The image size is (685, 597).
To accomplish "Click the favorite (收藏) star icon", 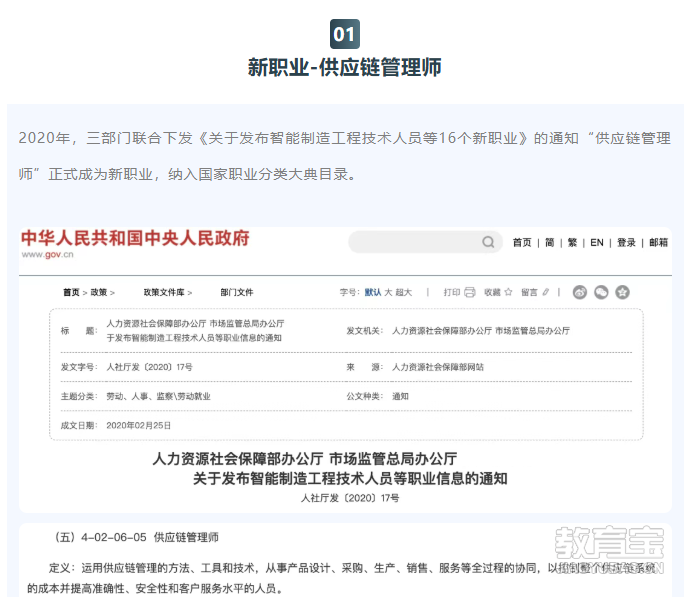I will (x=508, y=292).
